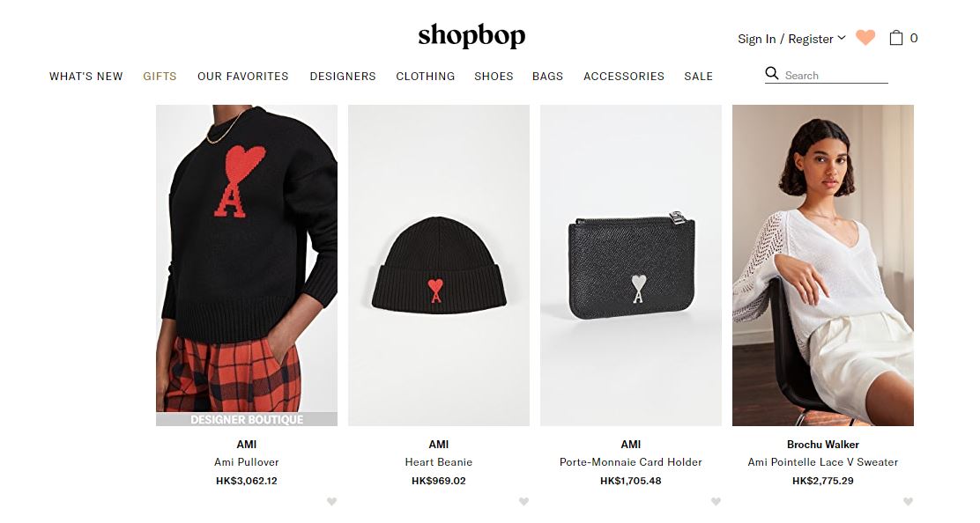Click into the Search input field
This screenshot has height=523, width=980.
[x=835, y=76]
